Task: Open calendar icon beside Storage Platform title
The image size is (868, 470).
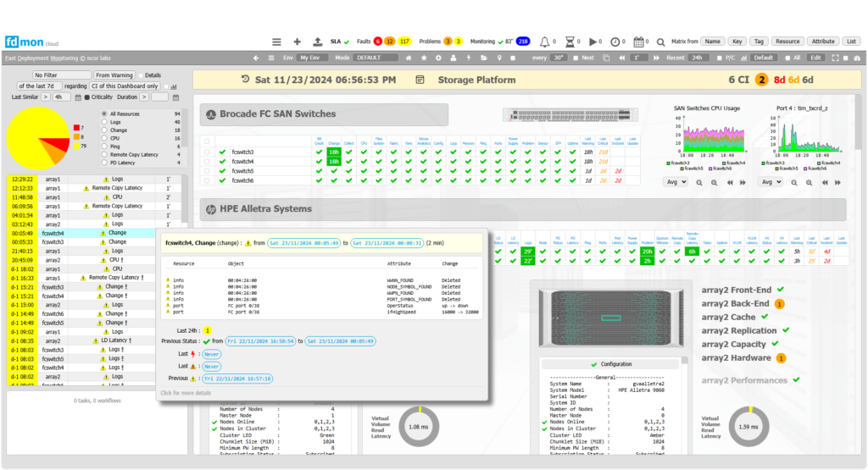Action: pos(420,80)
